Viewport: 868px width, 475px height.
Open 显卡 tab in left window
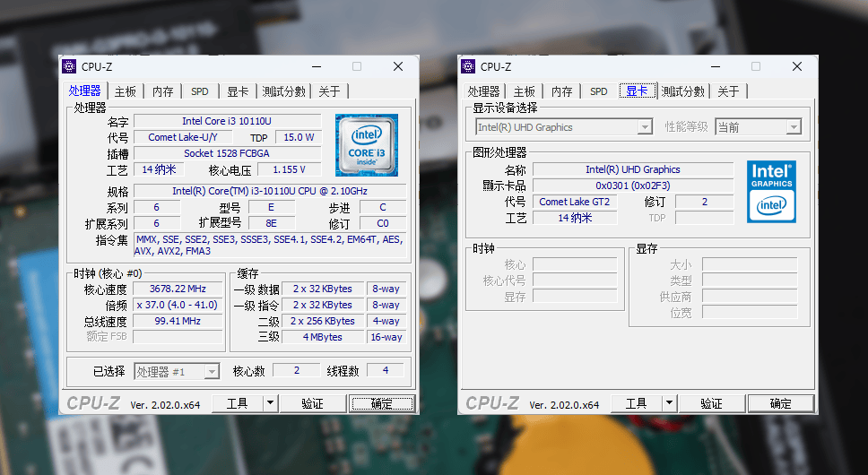[238, 91]
